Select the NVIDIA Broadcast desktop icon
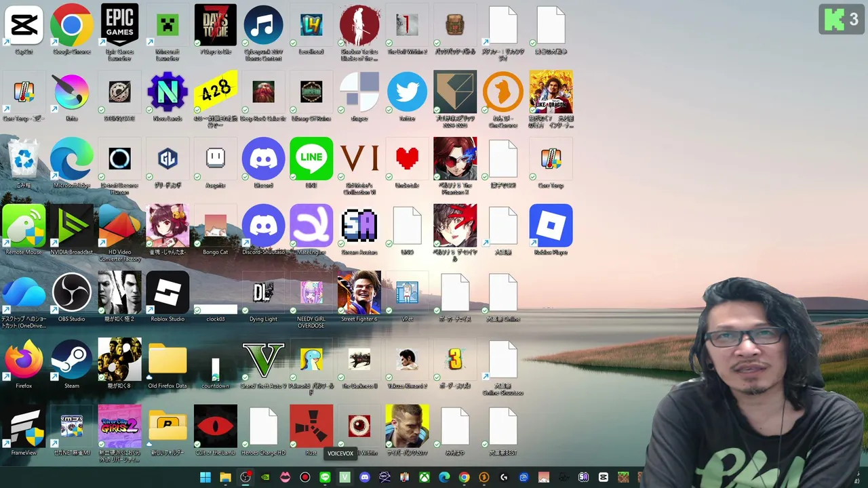Image resolution: width=868 pixels, height=488 pixels. click(x=72, y=226)
